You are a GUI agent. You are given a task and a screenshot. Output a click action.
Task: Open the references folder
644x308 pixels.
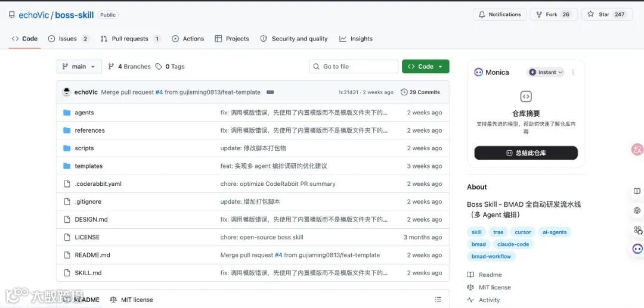coord(89,130)
